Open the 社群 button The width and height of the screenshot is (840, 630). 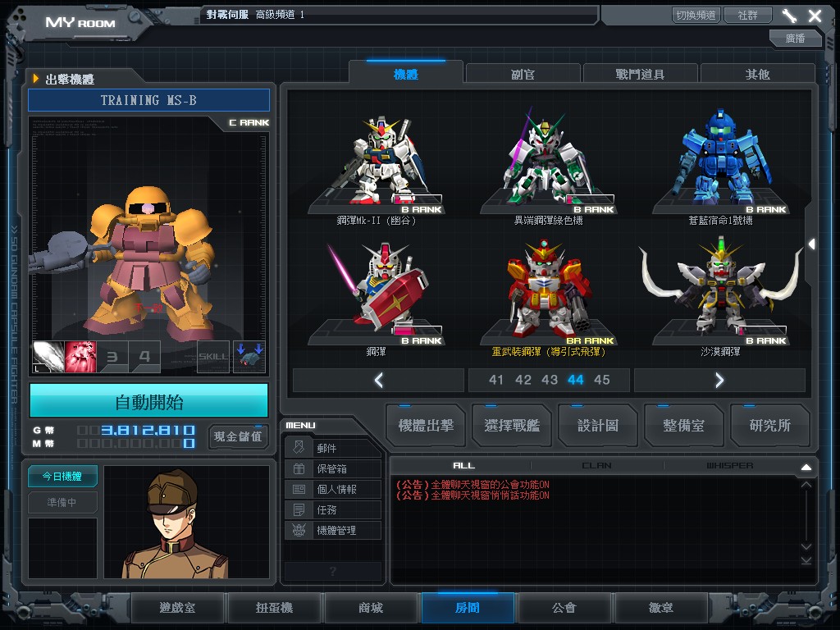pos(748,15)
